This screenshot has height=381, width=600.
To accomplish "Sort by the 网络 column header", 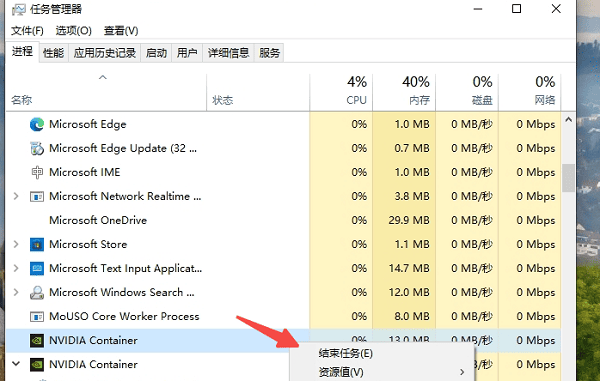I will tap(530, 92).
